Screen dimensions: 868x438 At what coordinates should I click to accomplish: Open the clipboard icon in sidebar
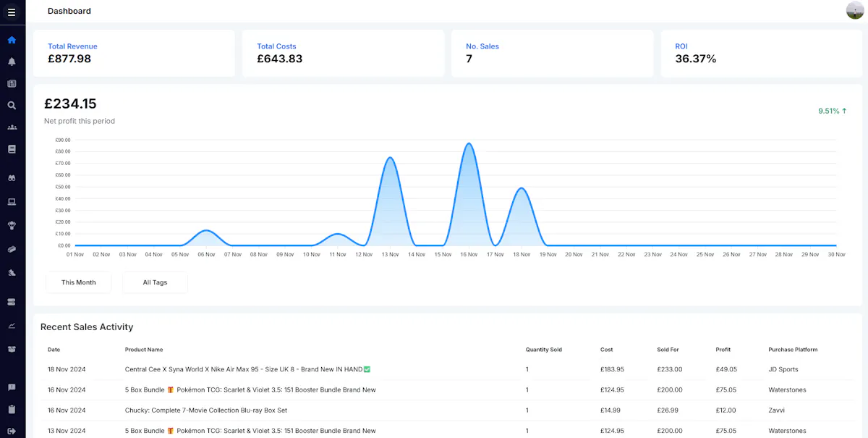pos(12,409)
